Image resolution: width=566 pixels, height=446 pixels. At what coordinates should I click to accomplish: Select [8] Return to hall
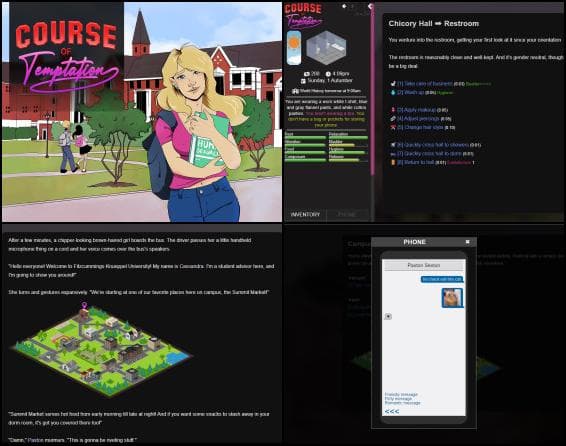[415, 162]
